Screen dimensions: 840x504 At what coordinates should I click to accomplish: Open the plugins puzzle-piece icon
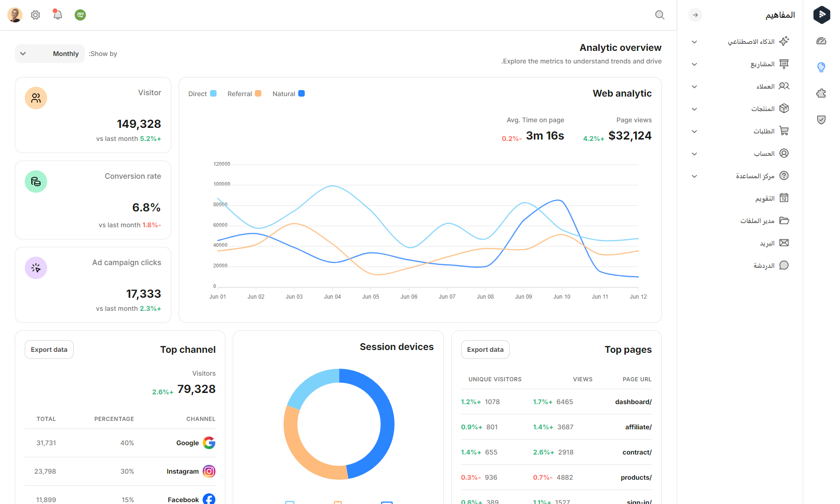pos(821,93)
